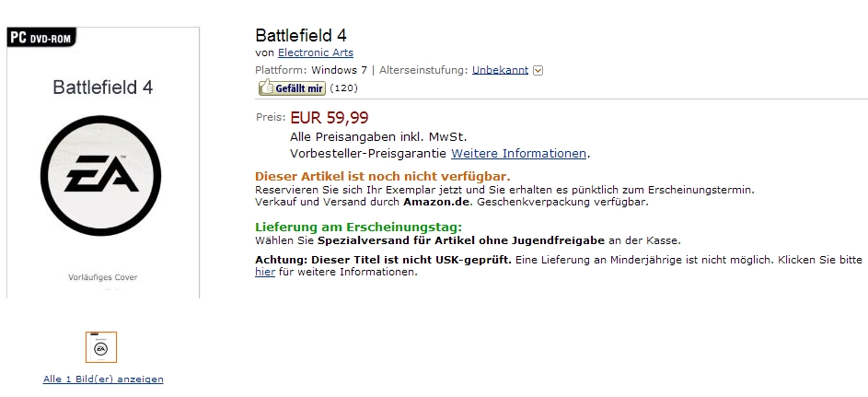This screenshot has width=868, height=397.
Task: Click the Battlefield 4 title on the cover art
Action: (x=102, y=88)
